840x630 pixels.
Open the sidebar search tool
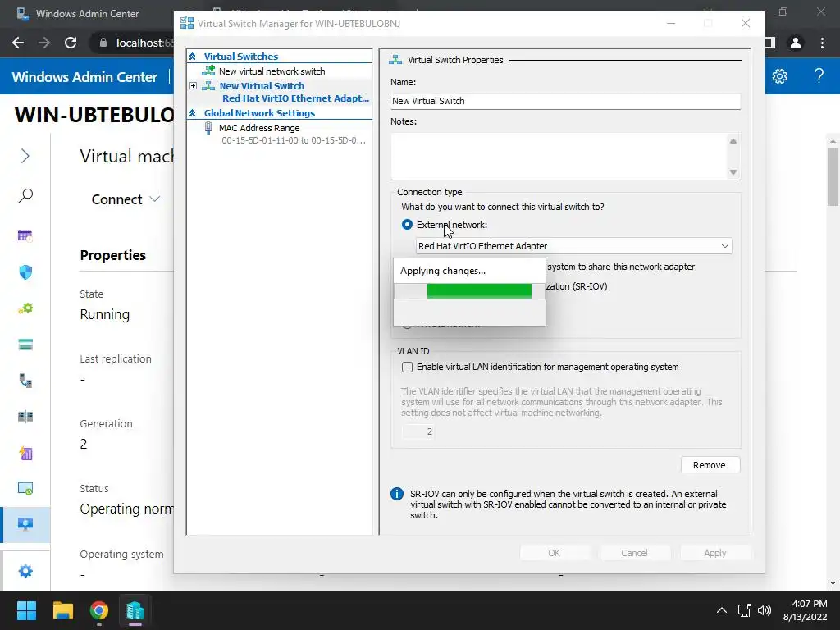click(x=25, y=195)
